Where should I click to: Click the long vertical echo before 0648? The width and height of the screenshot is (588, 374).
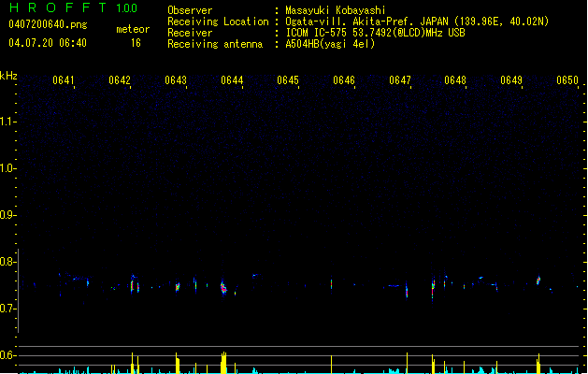coord(433,288)
